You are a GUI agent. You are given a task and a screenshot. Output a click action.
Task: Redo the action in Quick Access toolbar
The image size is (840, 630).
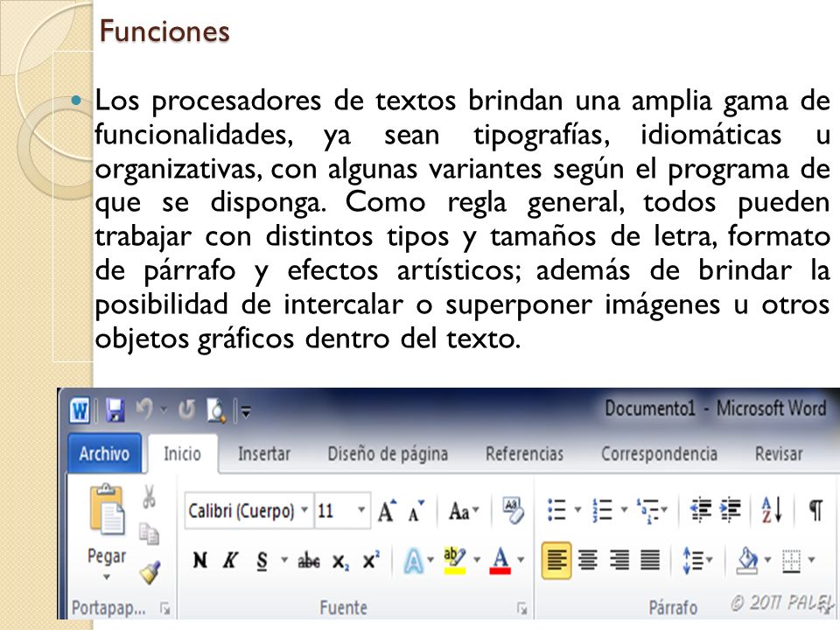[187, 410]
